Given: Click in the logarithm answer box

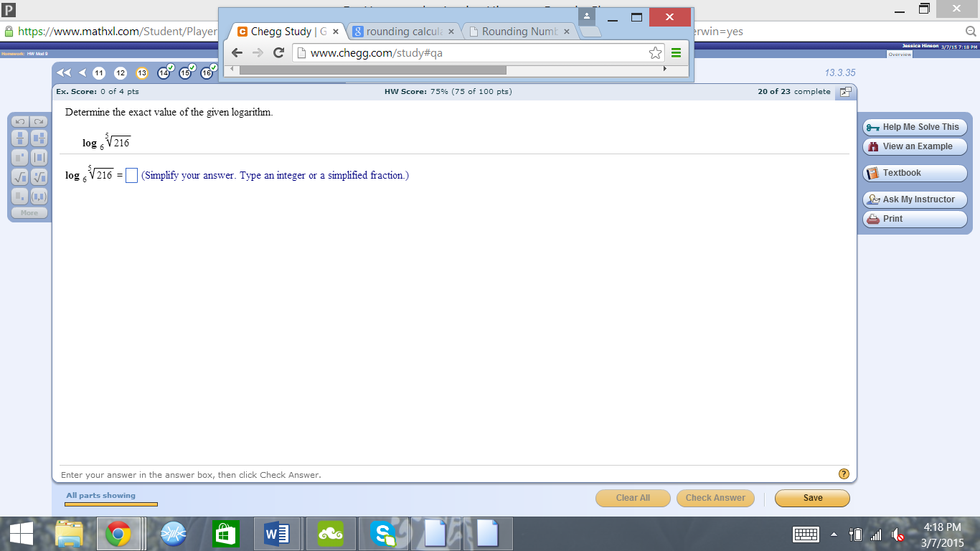Looking at the screenshot, I should point(131,175).
